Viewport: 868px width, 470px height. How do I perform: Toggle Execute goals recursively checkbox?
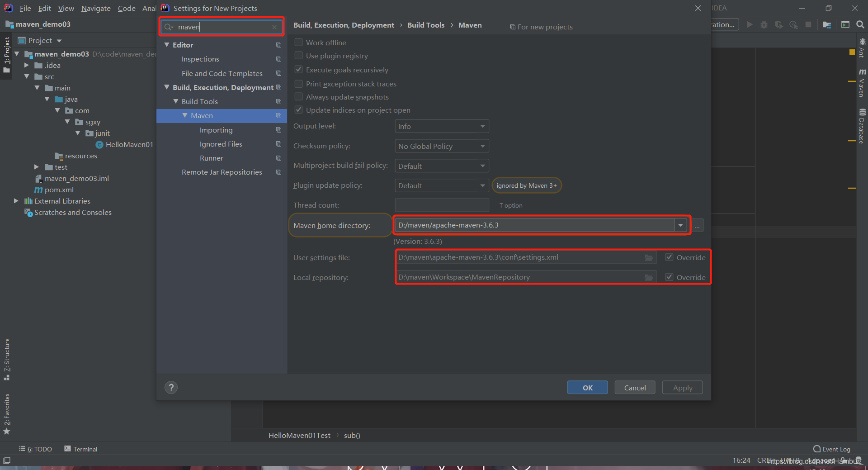click(298, 69)
